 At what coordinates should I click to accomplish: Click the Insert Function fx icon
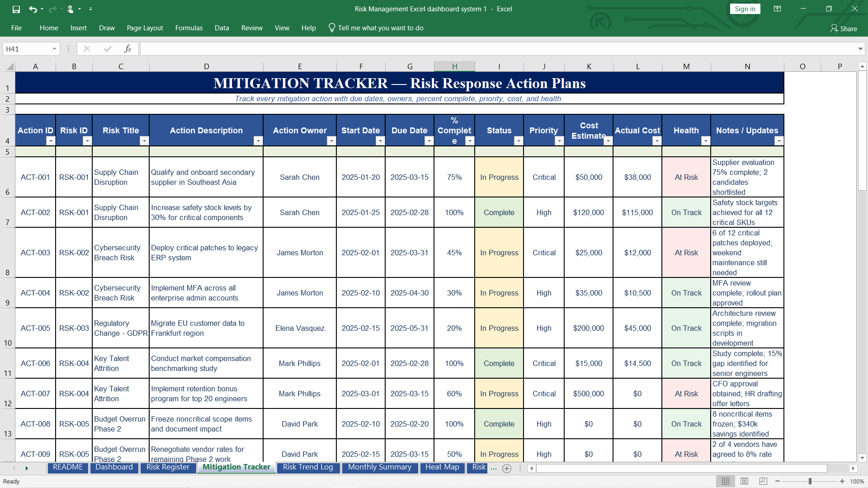(128, 49)
